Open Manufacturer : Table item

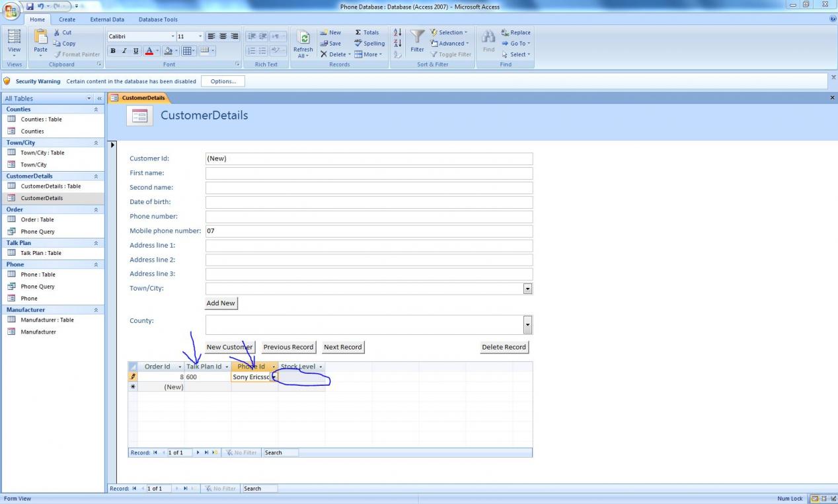click(47, 320)
